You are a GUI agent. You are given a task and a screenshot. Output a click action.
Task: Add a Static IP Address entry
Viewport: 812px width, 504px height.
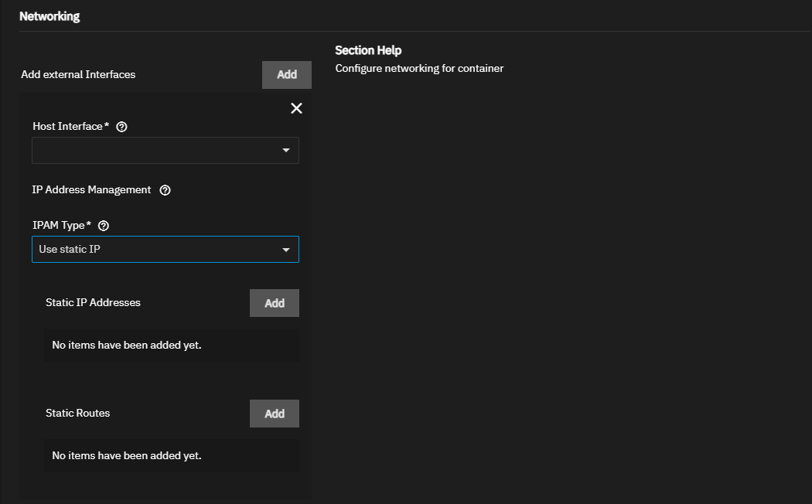pyautogui.click(x=274, y=303)
